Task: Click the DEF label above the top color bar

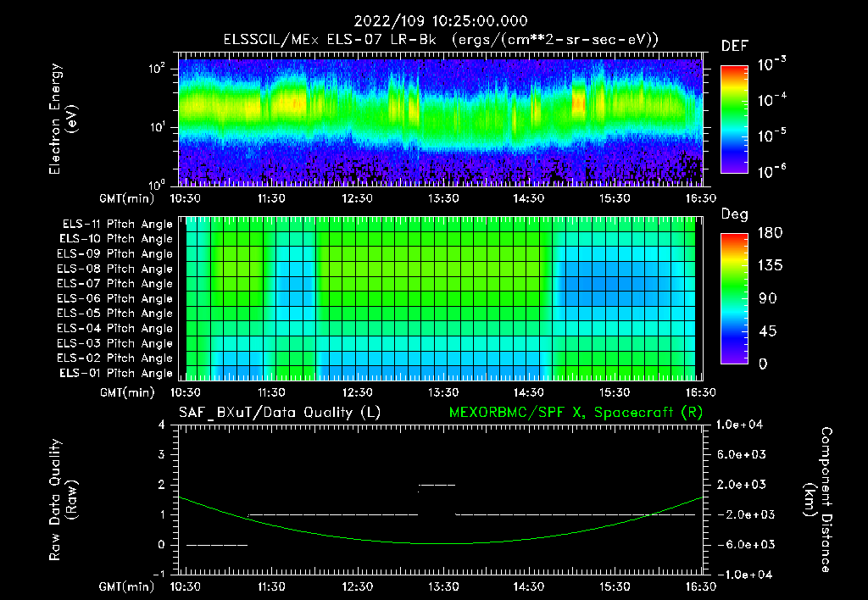Action: pyautogui.click(x=735, y=47)
